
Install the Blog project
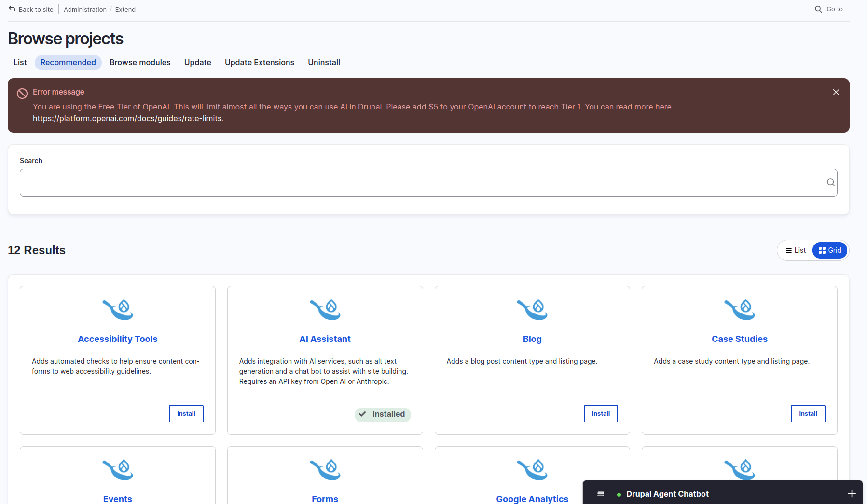point(601,414)
